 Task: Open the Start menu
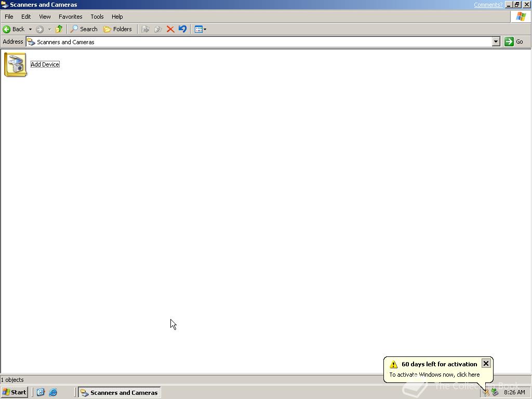tap(14, 392)
